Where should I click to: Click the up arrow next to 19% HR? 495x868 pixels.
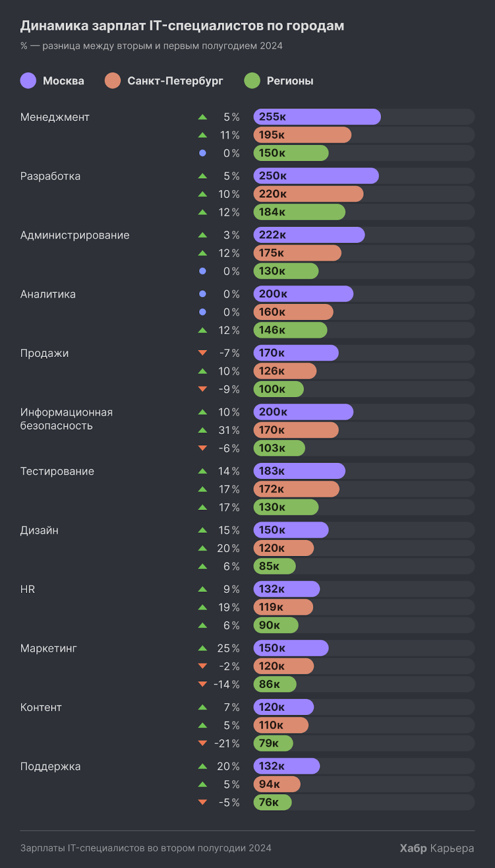point(202,607)
